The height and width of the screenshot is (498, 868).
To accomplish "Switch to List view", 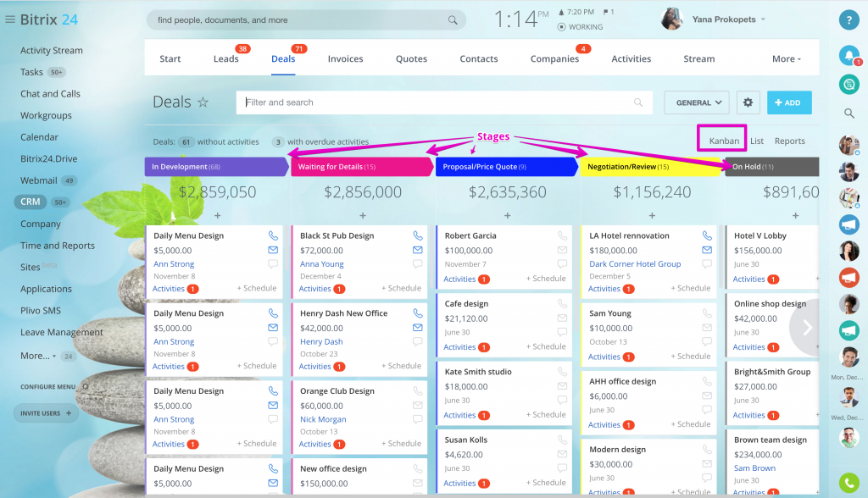I will pos(757,141).
